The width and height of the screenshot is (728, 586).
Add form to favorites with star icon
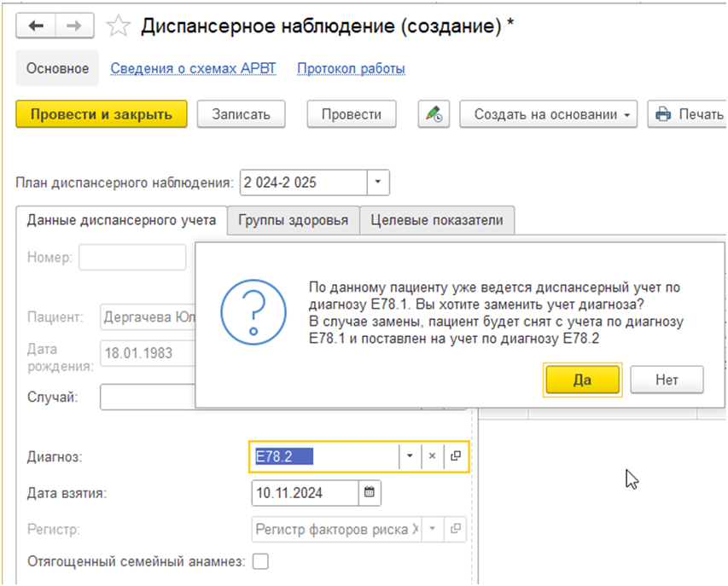(118, 26)
